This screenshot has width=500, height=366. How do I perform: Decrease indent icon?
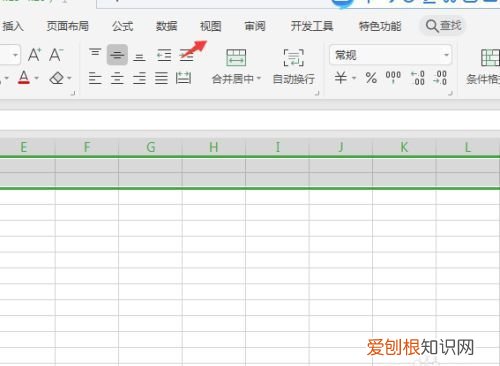click(164, 55)
